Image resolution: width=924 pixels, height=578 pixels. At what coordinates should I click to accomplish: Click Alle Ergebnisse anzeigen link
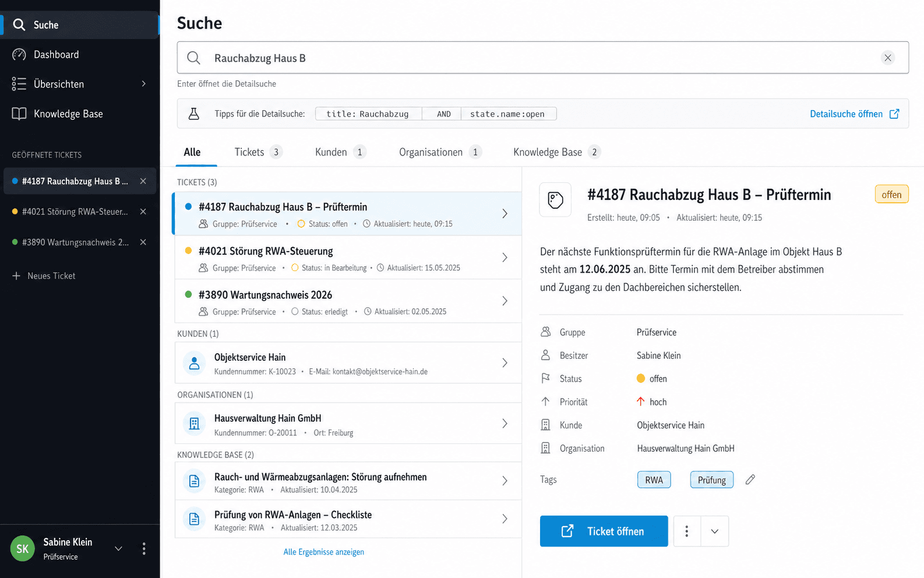(x=324, y=552)
